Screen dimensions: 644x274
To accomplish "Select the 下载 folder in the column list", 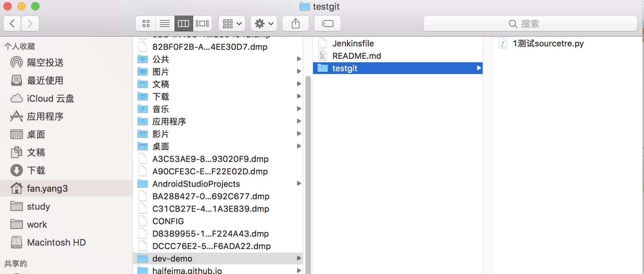I will pyautogui.click(x=218, y=97).
